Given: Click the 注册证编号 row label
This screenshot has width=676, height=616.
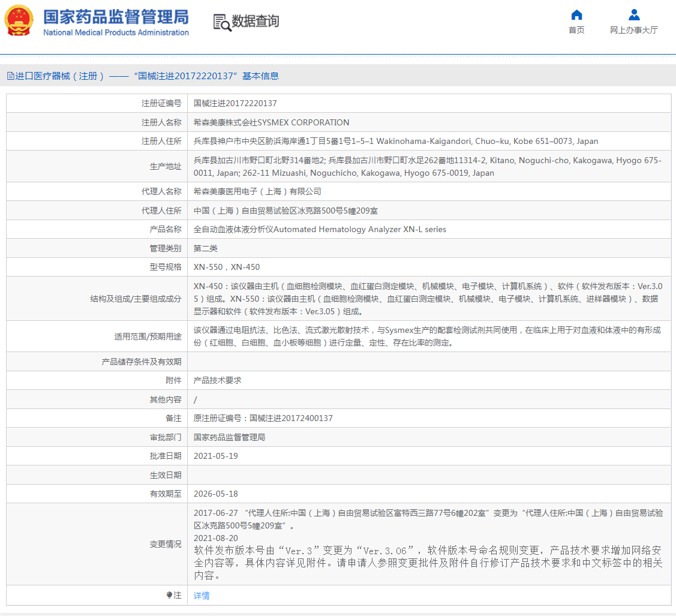Looking at the screenshot, I should tap(161, 103).
